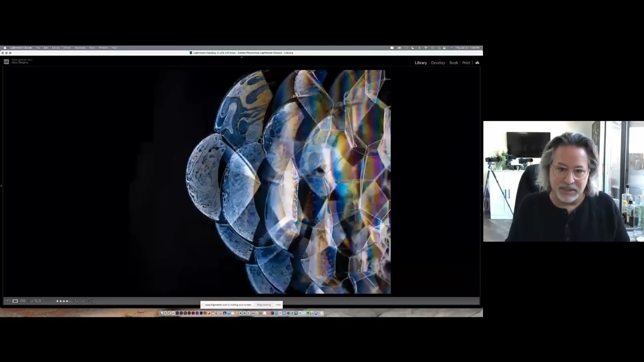Set four-star rating on the photo

[67, 301]
